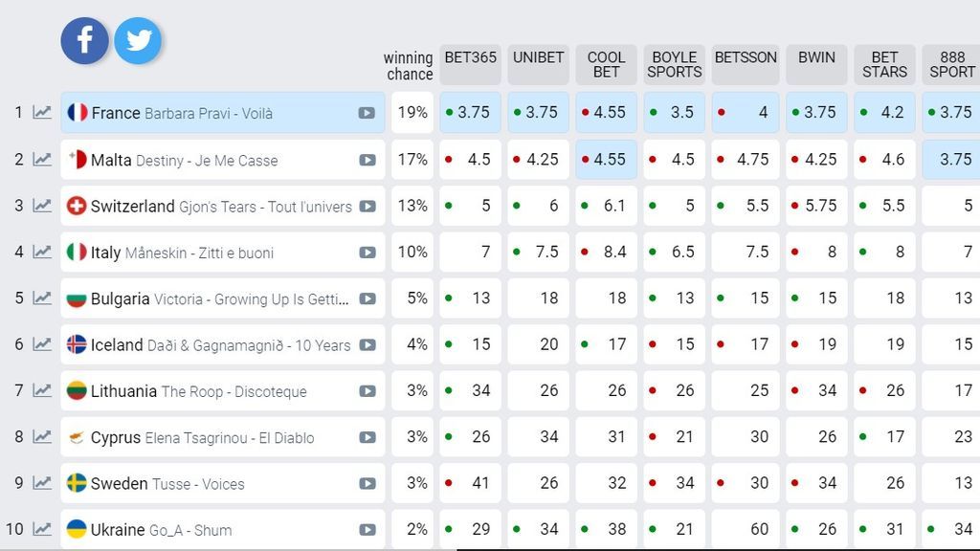Play the video for Ukraine's Shum
This screenshot has height=551, width=980.
point(367,530)
